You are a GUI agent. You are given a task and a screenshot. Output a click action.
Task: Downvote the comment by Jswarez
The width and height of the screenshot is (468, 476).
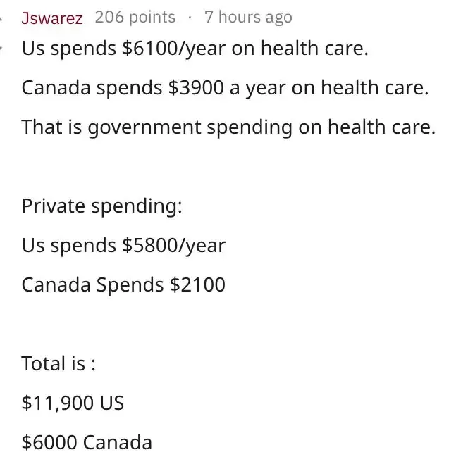[1, 49]
